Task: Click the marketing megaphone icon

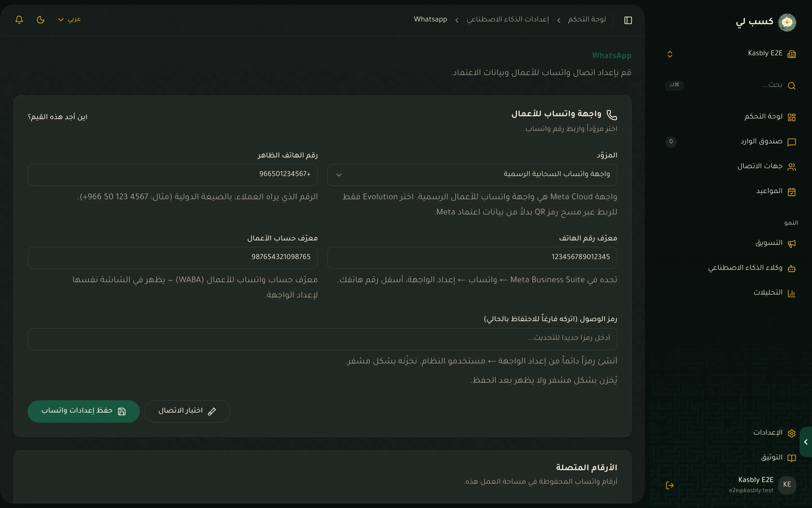Action: point(791,244)
